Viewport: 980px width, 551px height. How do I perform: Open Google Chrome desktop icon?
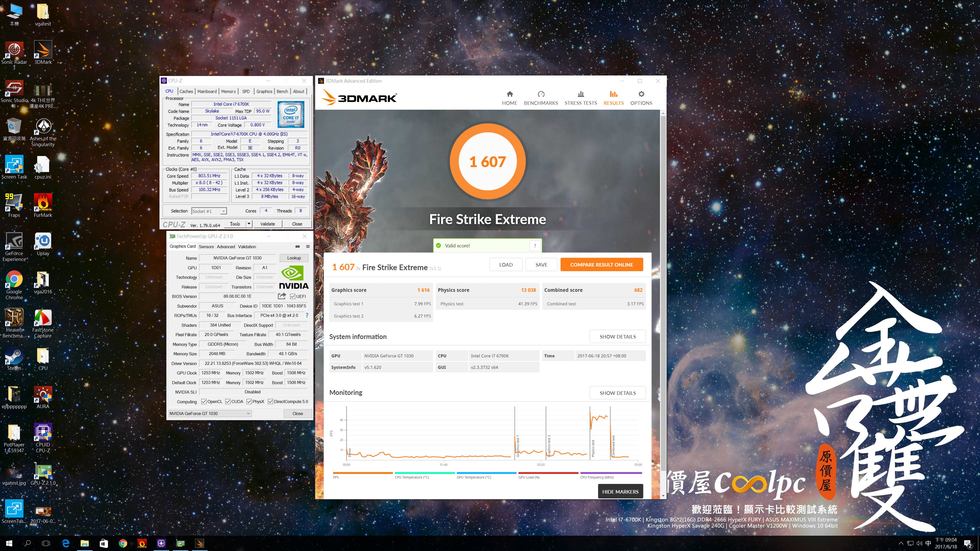pyautogui.click(x=14, y=285)
